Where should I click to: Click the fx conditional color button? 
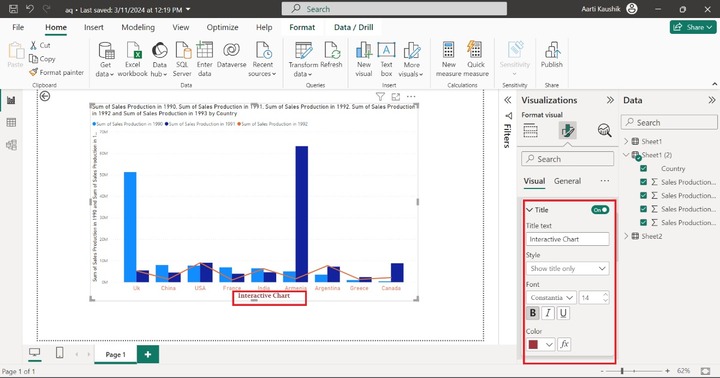coord(564,344)
